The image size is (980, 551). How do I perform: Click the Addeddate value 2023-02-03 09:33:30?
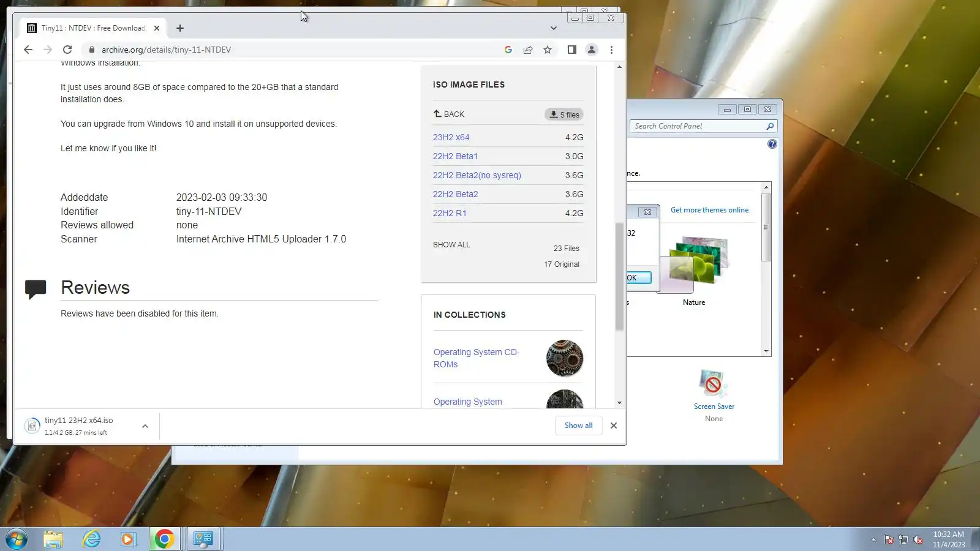tap(222, 197)
